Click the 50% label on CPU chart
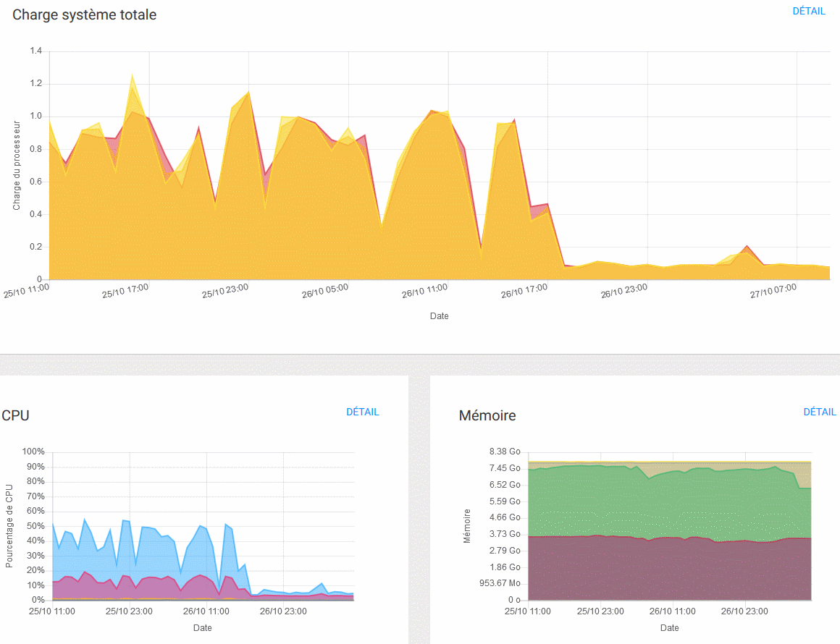This screenshot has width=840, height=644. (35, 526)
